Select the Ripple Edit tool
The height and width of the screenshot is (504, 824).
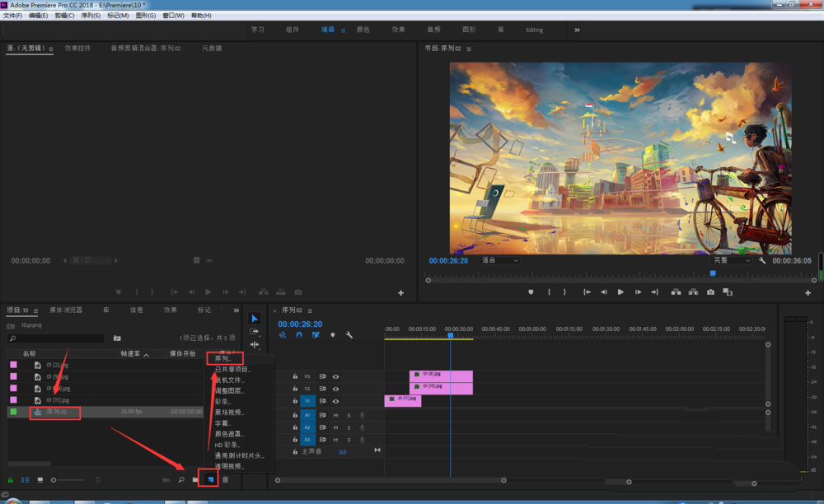click(255, 344)
